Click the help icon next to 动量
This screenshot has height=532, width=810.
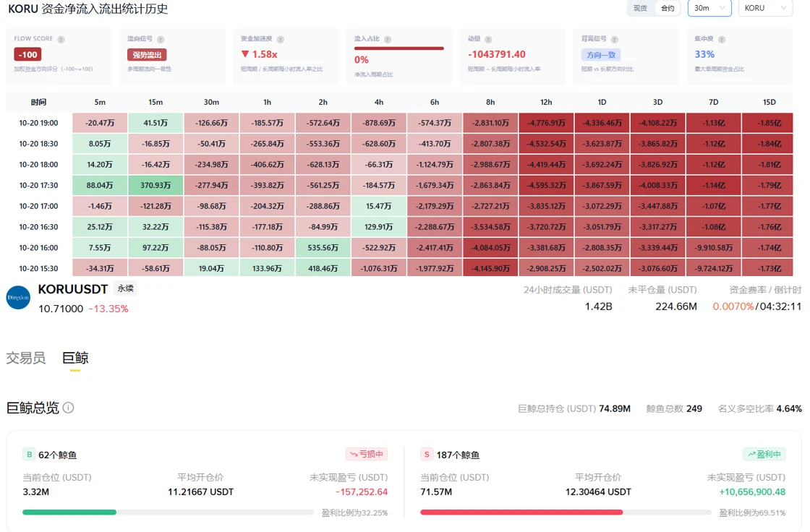(x=488, y=39)
